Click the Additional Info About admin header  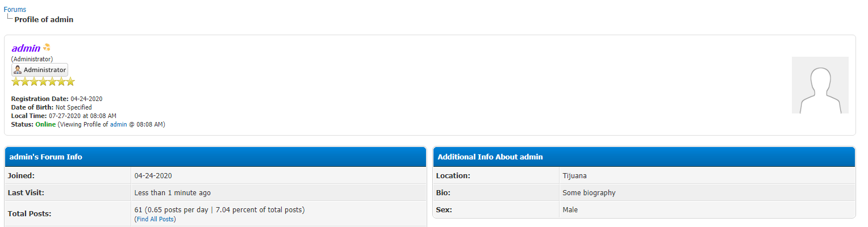pos(490,157)
